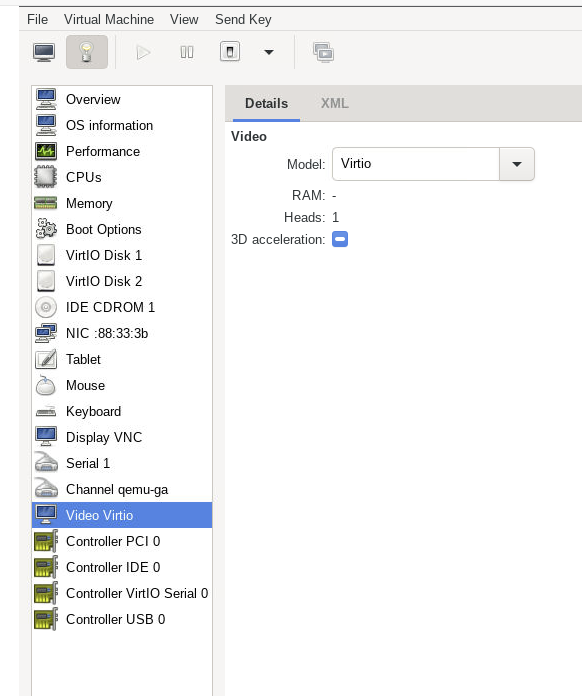Click the Serial 1 label
The width and height of the screenshot is (582, 696).
pos(88,463)
